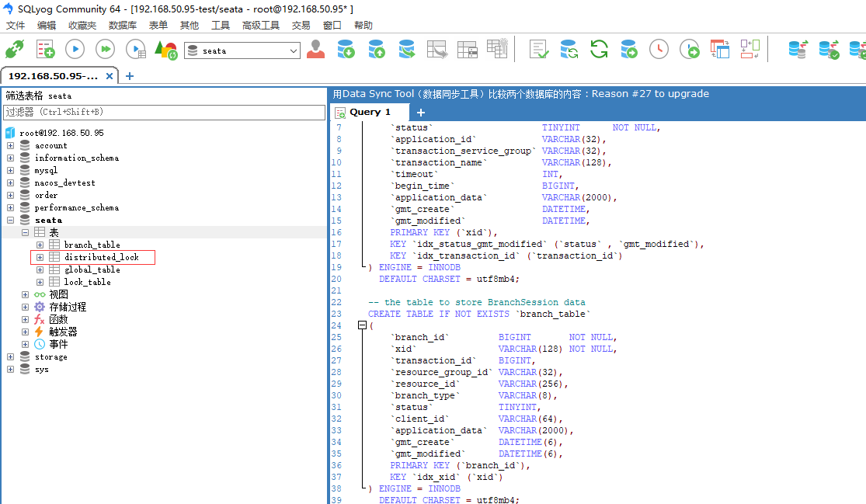Open the scheduler clock icon
Image resolution: width=866 pixels, height=504 pixels.
659,49
